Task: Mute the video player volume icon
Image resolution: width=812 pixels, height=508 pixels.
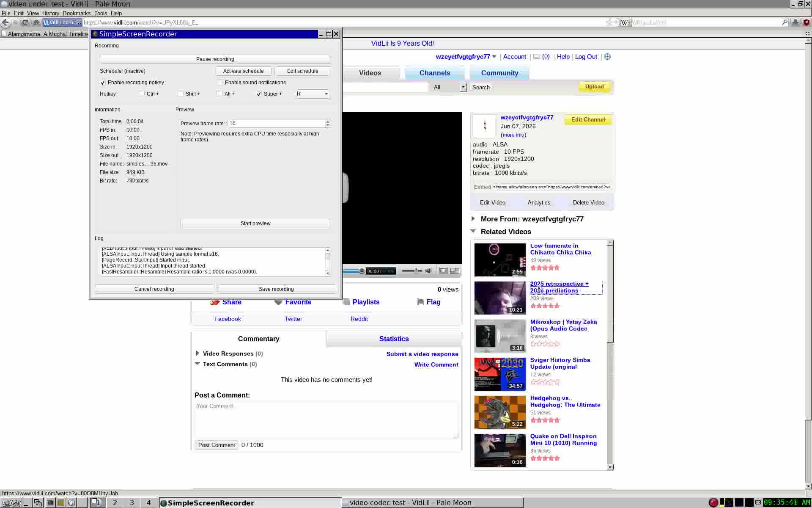Action: tap(429, 271)
